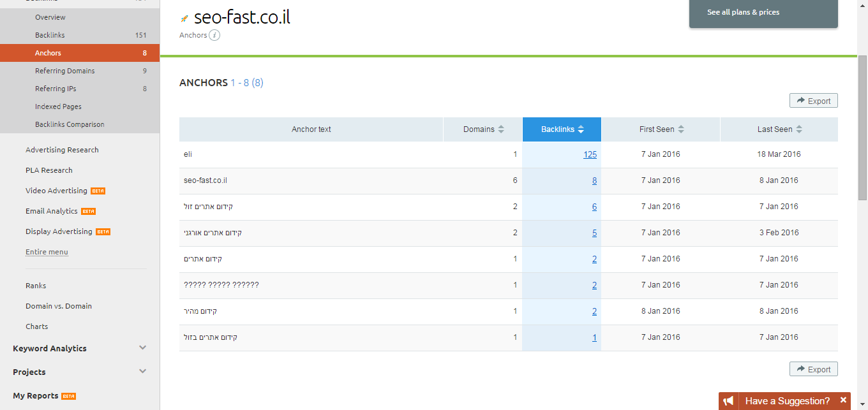The height and width of the screenshot is (410, 868).
Task: Sort by Backlinks column arrows
Action: point(581,129)
